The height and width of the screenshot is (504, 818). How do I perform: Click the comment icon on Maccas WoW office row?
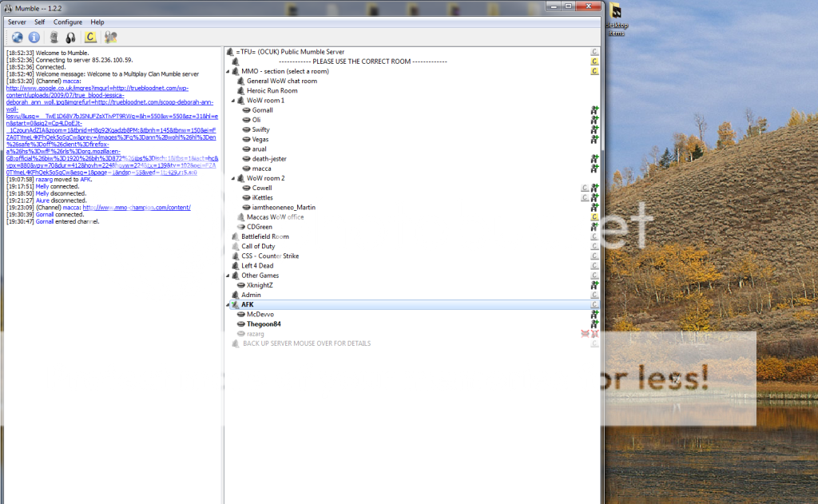tap(594, 216)
